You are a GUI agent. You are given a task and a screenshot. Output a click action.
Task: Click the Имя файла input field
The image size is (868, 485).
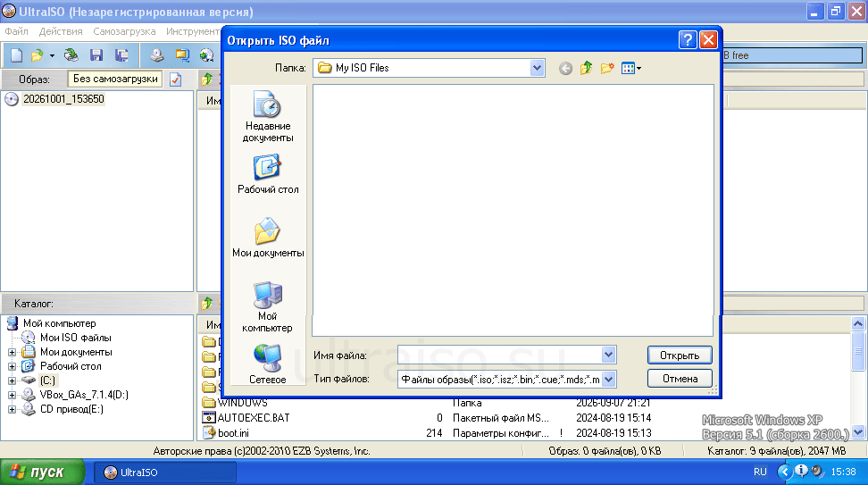(x=500, y=355)
